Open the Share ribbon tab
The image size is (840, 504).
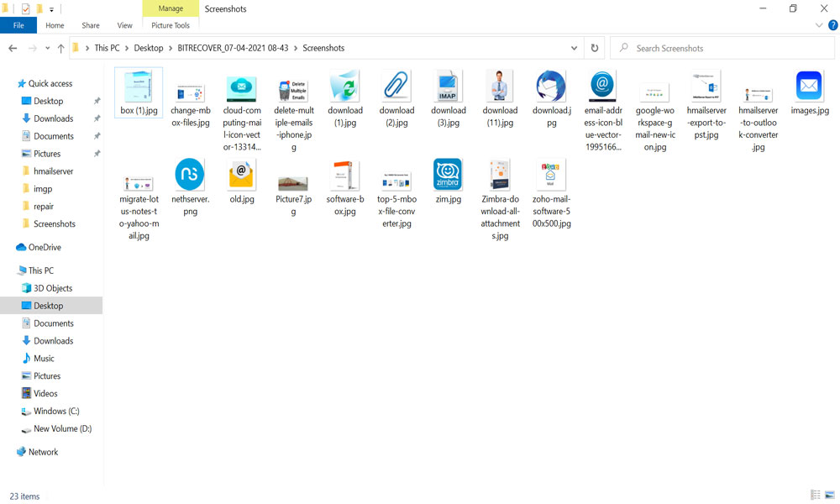91,25
